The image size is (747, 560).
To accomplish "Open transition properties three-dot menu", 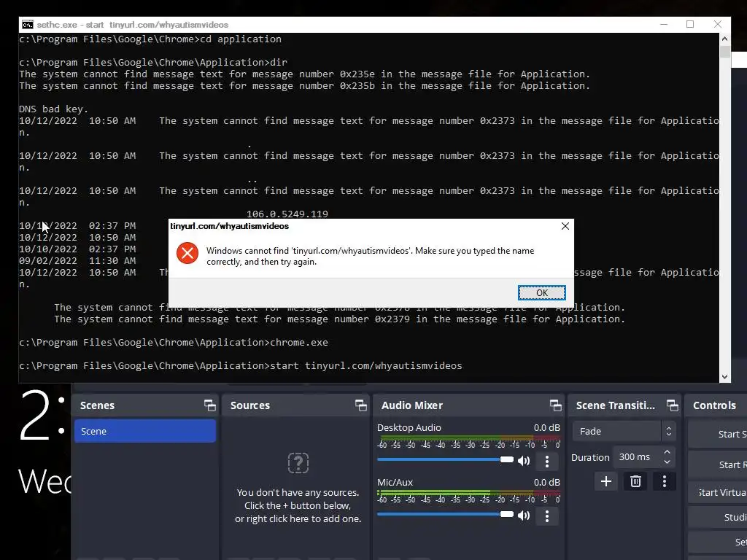I will (x=664, y=481).
